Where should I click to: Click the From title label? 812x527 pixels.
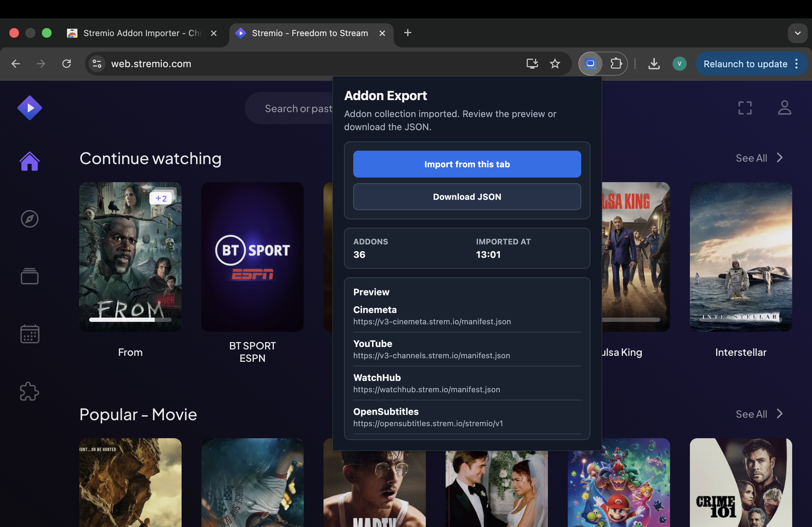(130, 352)
